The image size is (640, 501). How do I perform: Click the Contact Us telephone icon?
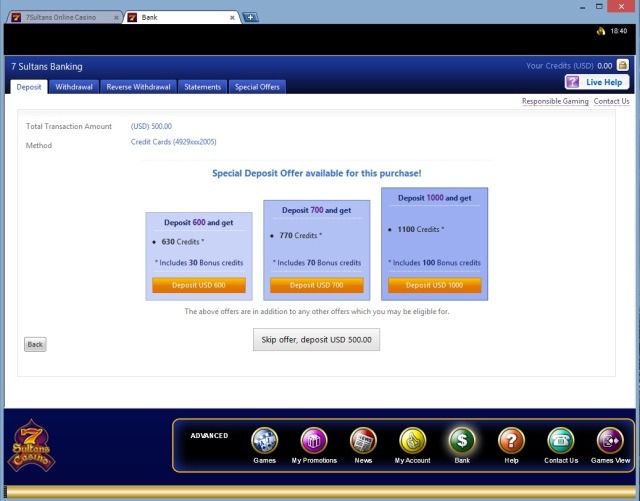tap(561, 441)
